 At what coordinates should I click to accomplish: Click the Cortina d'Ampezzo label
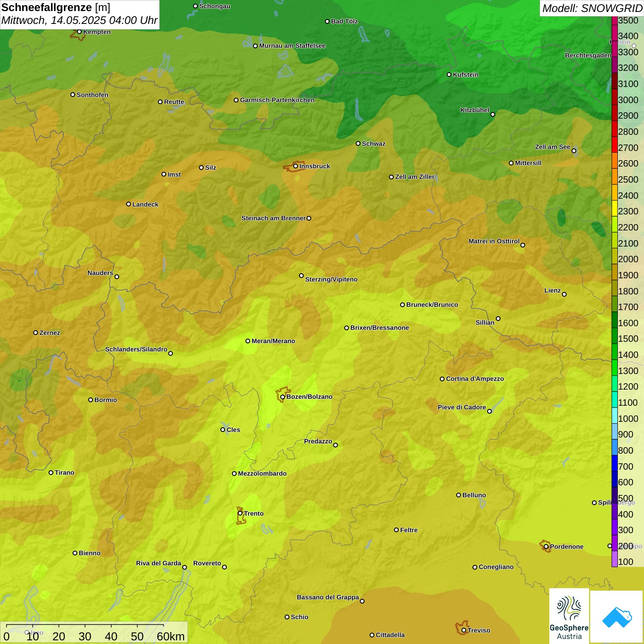tap(475, 379)
